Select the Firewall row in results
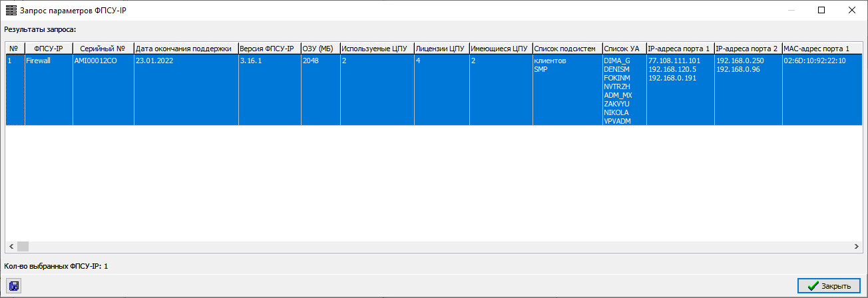 pos(47,61)
